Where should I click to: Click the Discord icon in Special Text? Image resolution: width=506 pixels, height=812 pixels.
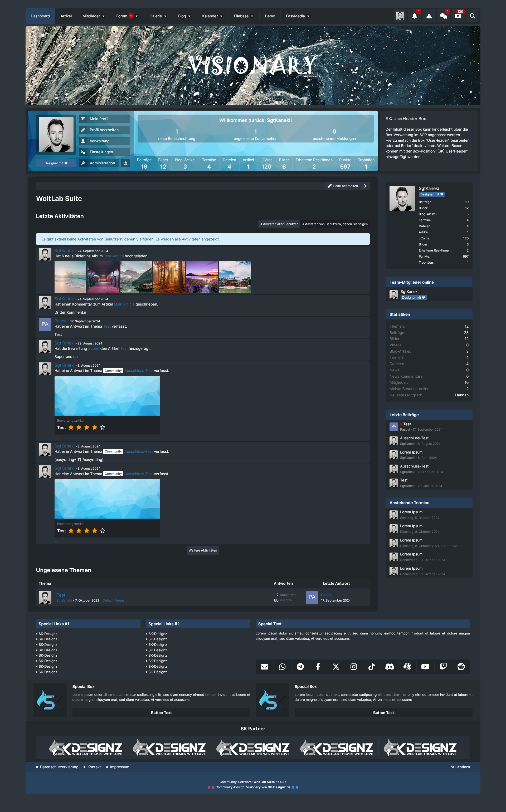pos(390,667)
